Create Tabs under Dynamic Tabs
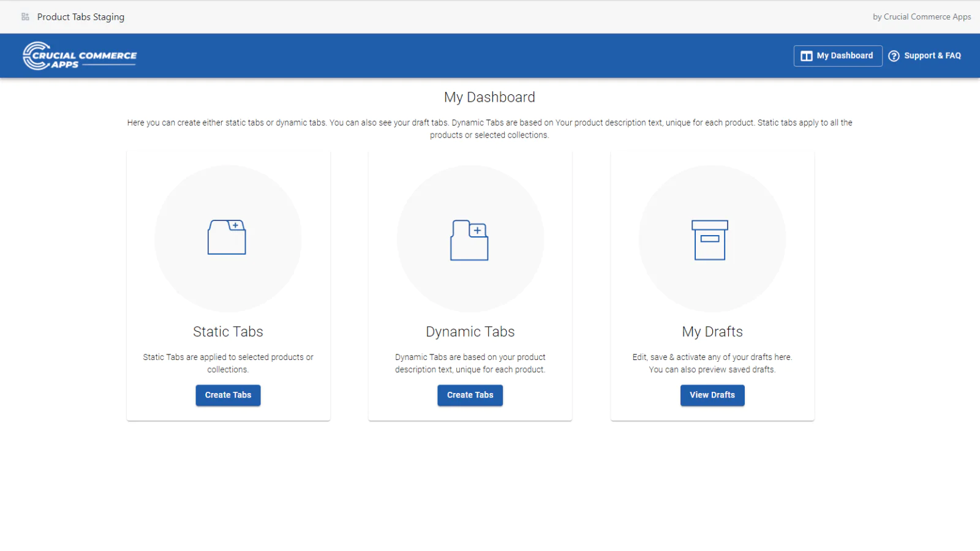Viewport: 980px width, 551px height. coord(470,395)
